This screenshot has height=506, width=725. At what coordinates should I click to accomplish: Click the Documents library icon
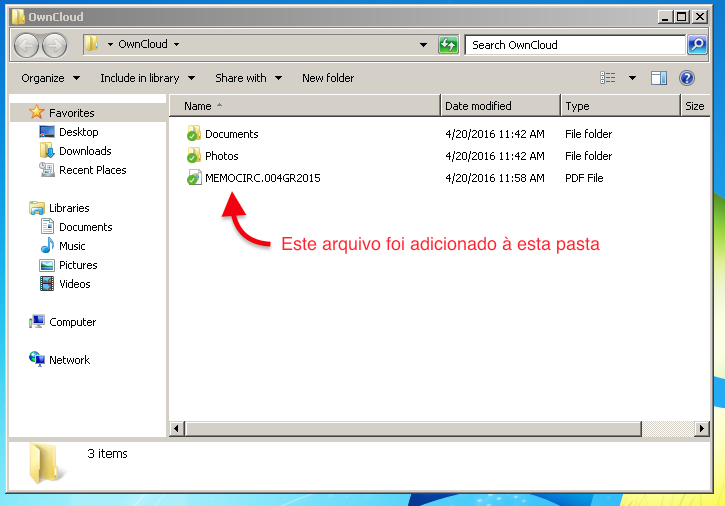tap(47, 227)
